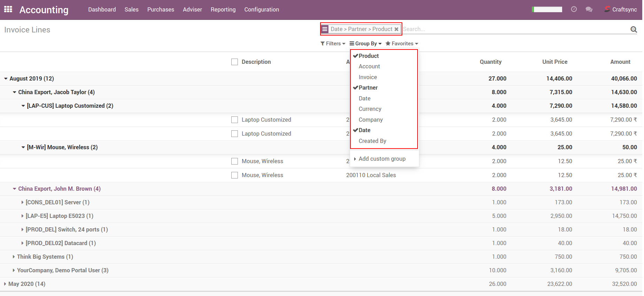The height and width of the screenshot is (296, 644).
Task: Expand the Think Big Systems group
Action: click(x=45, y=257)
